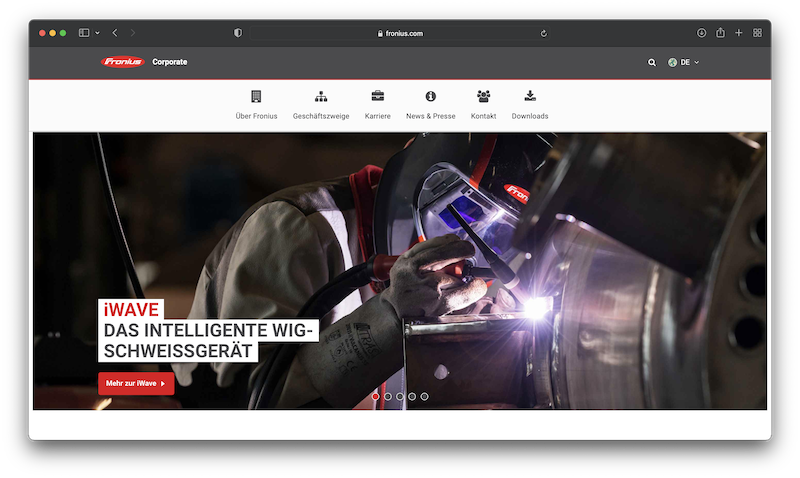Open the Über Fronius menu label
The image size is (800, 478).
click(256, 116)
